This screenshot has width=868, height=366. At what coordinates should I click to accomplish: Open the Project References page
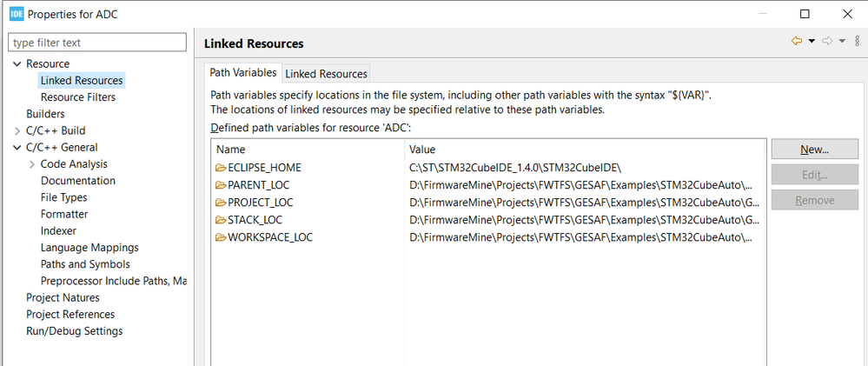click(x=70, y=314)
